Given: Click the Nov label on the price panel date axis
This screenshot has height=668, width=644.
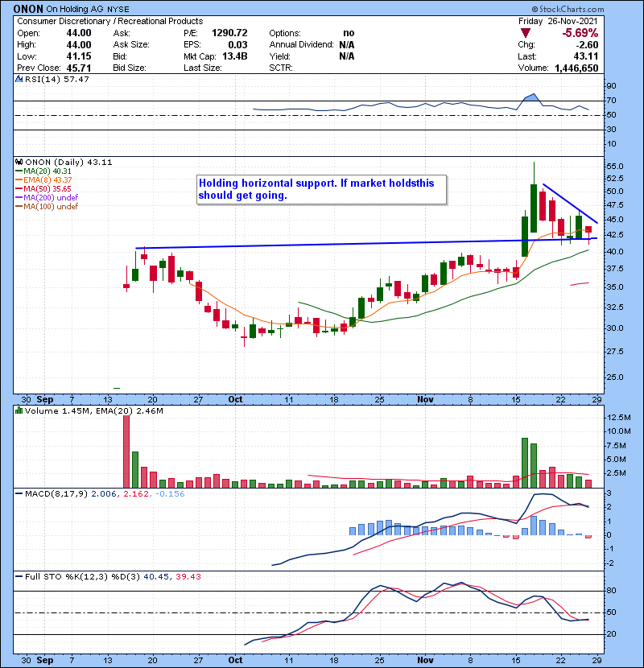Looking at the screenshot, I should tap(425, 400).
